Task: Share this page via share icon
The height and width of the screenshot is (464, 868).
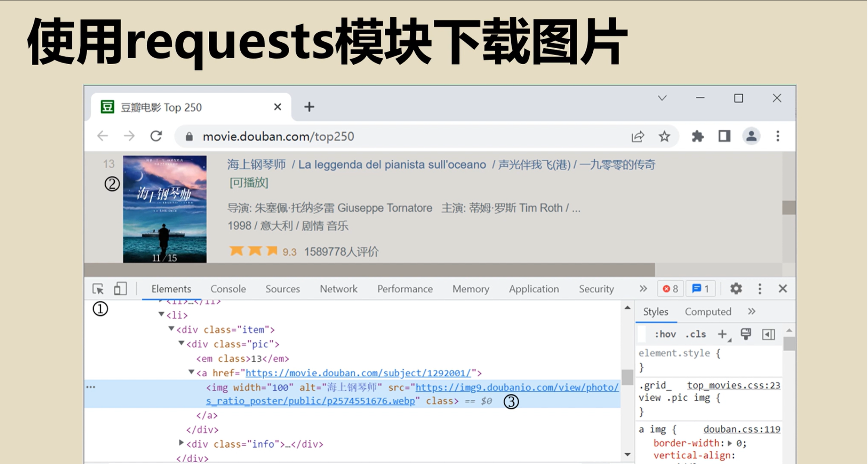Action: point(638,137)
